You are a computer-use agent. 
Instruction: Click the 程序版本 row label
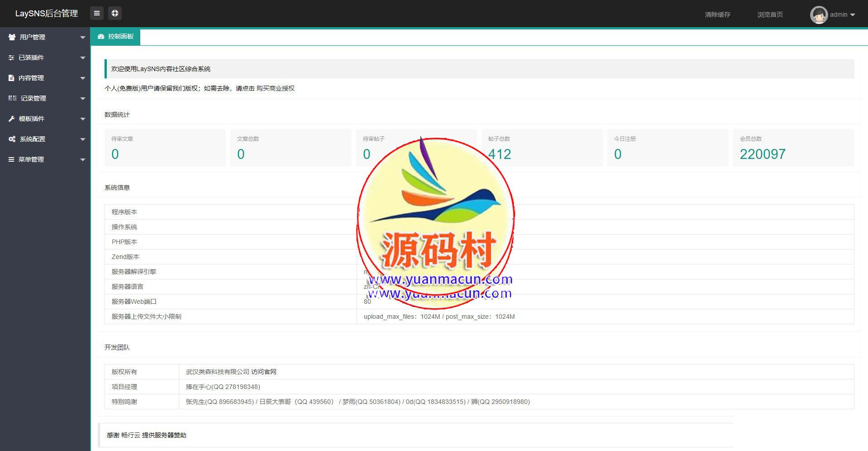coord(124,212)
